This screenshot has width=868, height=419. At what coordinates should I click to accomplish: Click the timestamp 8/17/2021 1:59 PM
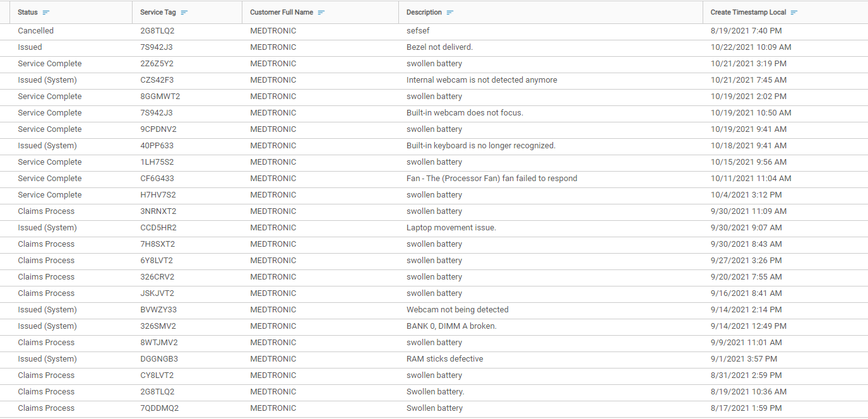(x=746, y=408)
